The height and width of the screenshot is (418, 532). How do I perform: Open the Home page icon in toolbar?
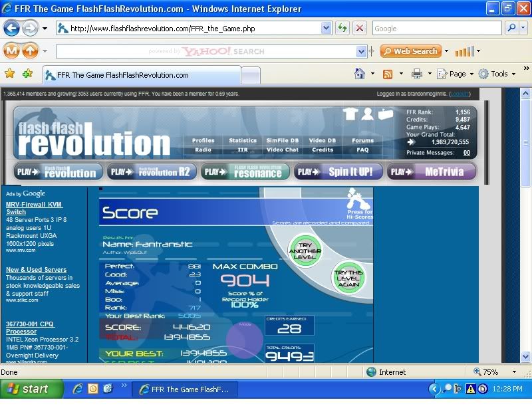(x=360, y=74)
